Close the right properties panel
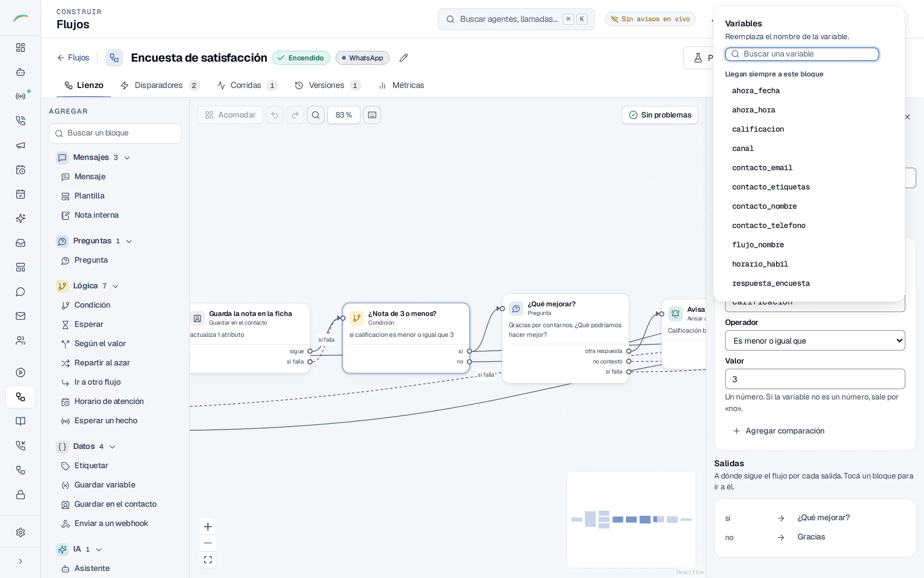 pyautogui.click(x=908, y=117)
